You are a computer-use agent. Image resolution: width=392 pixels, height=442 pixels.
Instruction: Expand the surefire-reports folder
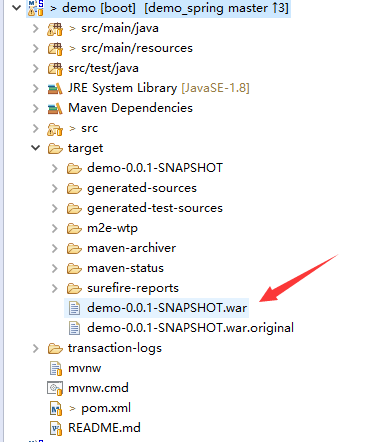click(x=55, y=288)
